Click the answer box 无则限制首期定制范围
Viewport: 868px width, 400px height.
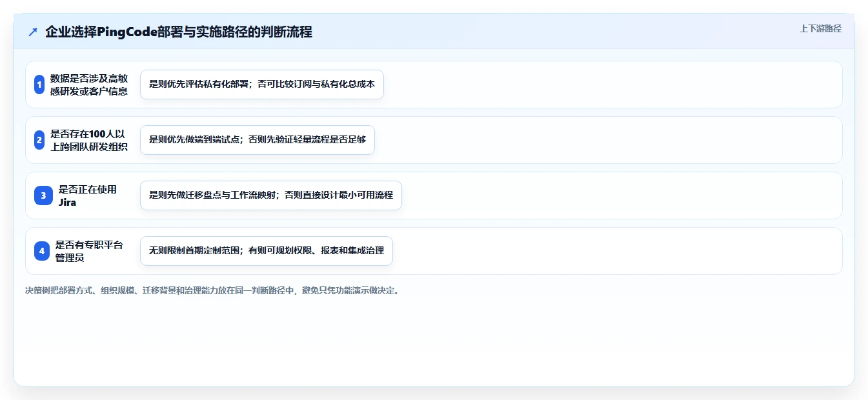267,251
